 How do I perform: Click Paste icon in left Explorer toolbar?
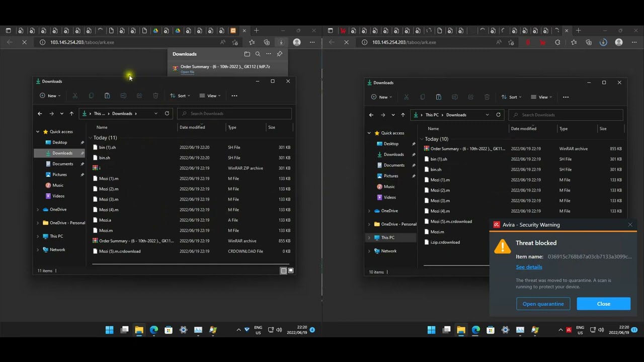point(107,96)
